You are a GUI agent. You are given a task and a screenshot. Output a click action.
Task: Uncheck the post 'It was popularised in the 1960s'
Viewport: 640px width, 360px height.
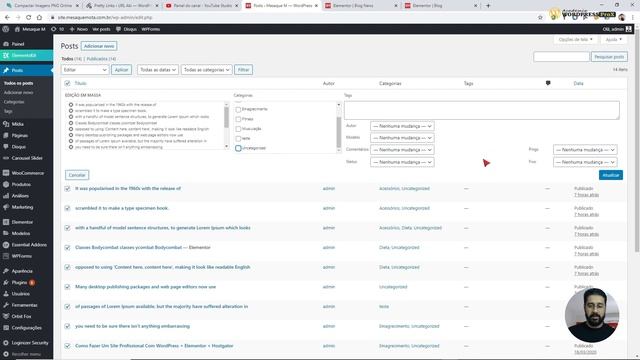click(x=67, y=189)
